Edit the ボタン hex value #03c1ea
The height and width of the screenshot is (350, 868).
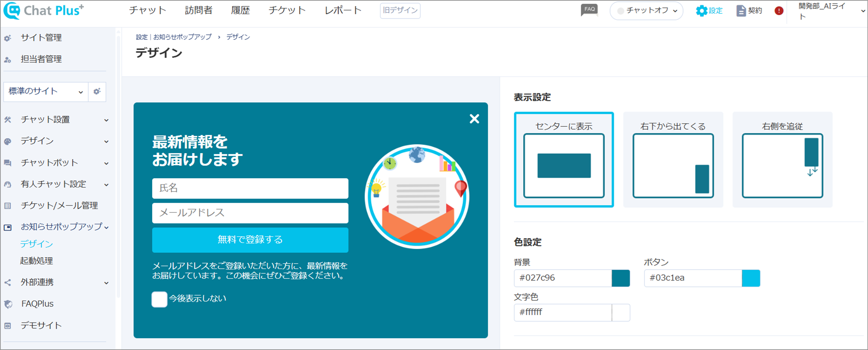click(693, 278)
